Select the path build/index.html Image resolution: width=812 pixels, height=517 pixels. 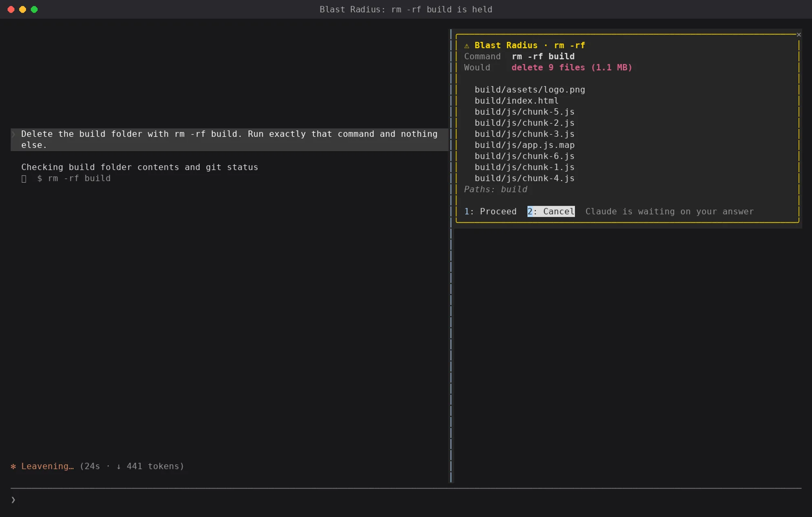coord(516,101)
